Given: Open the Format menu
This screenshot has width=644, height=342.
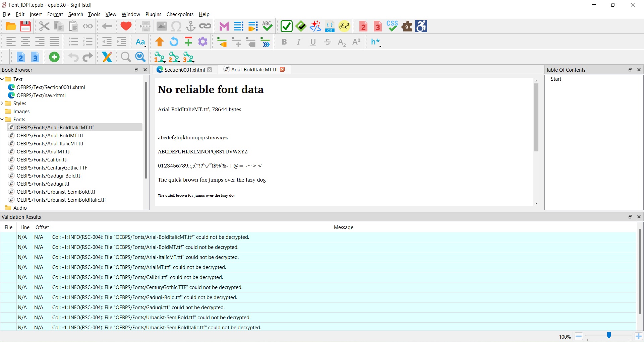Looking at the screenshot, I should pos(55,14).
